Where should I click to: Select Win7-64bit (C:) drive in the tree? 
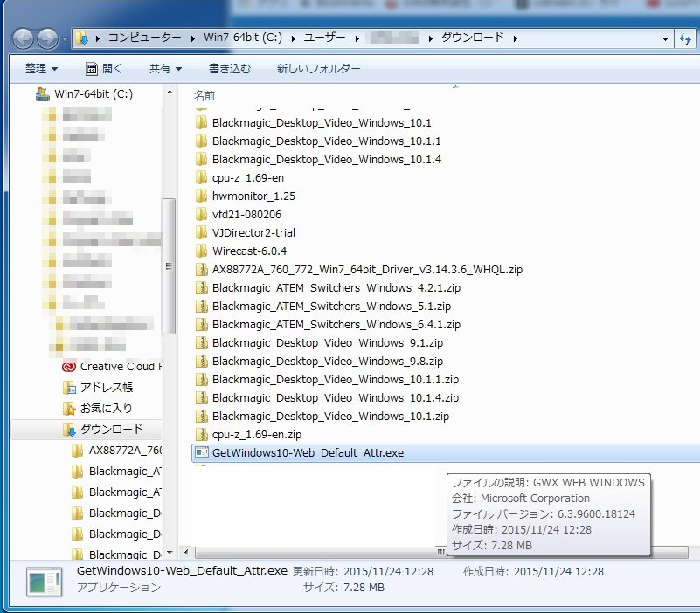84,94
